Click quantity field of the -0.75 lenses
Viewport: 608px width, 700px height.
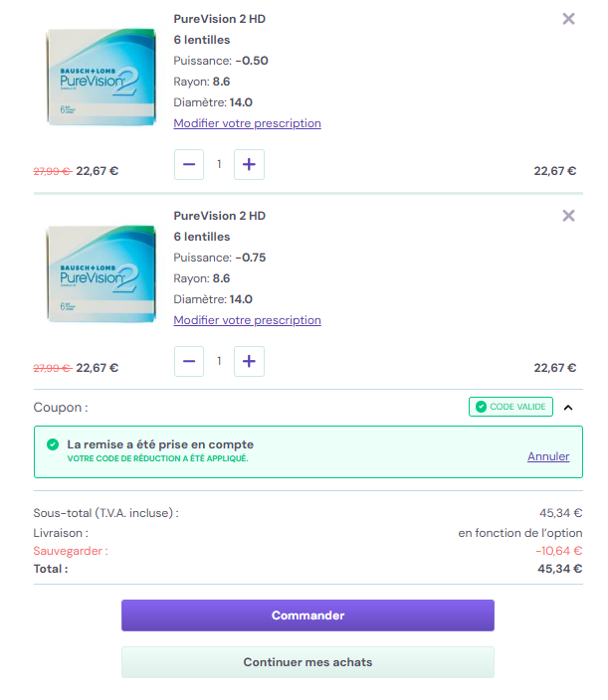(x=219, y=361)
